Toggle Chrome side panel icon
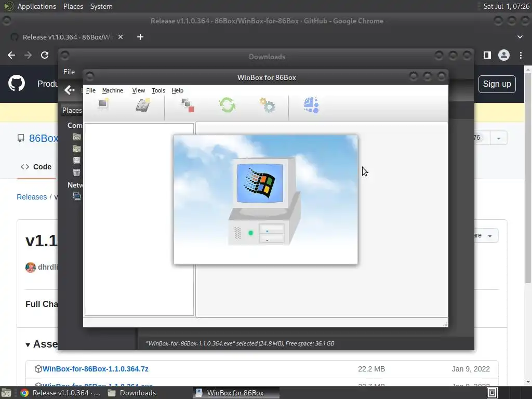The width and height of the screenshot is (532, 399). [487, 55]
